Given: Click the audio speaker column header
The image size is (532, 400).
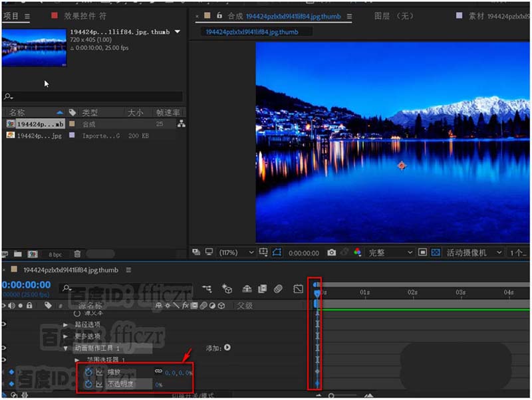Looking at the screenshot, I should (11, 306).
